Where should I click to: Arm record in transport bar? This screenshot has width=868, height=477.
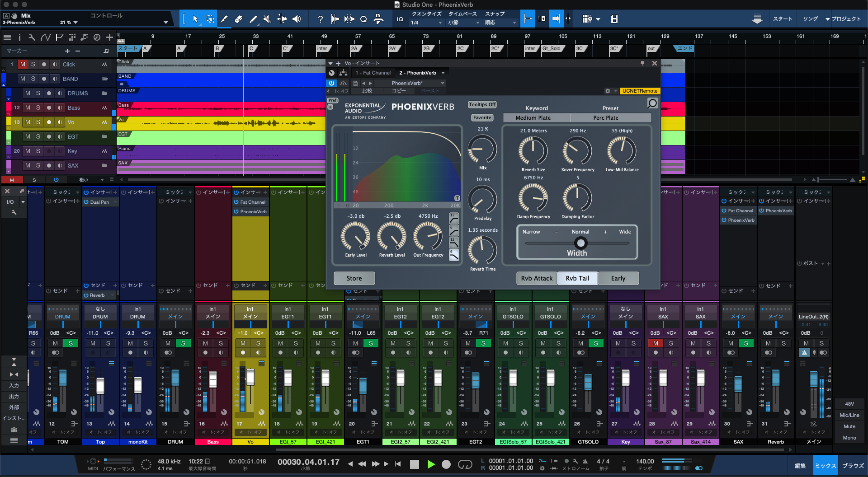tap(446, 464)
